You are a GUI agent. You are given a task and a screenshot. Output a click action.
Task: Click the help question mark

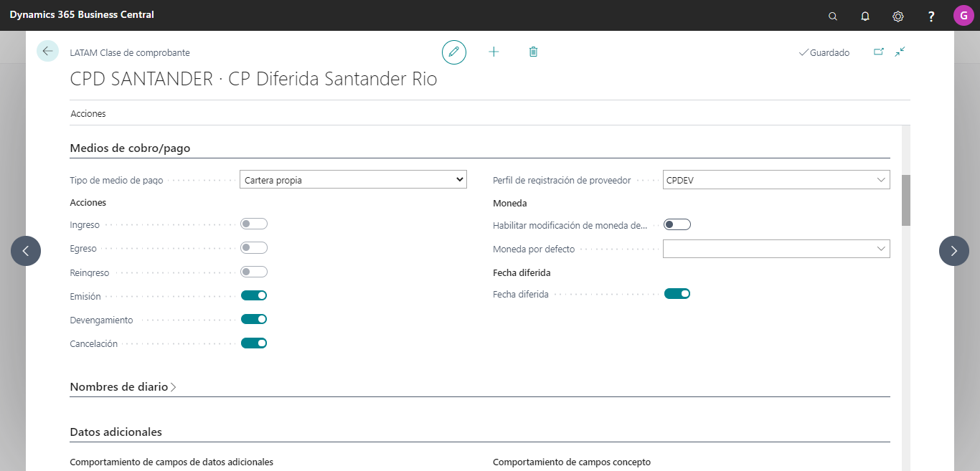click(x=931, y=16)
